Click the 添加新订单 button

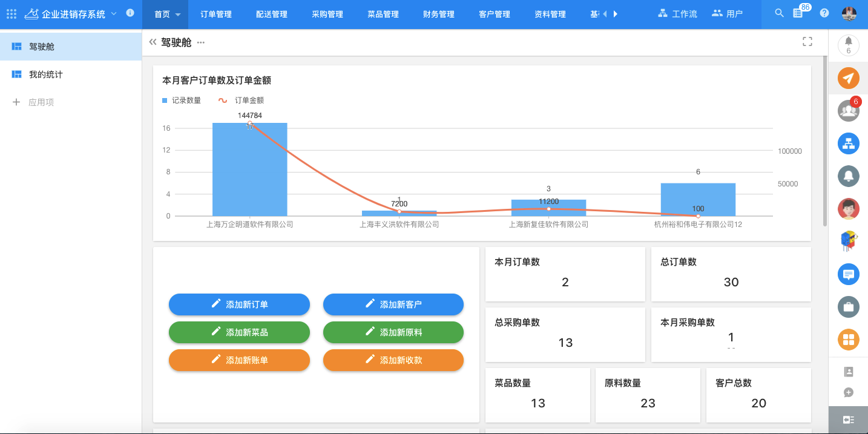pos(239,304)
